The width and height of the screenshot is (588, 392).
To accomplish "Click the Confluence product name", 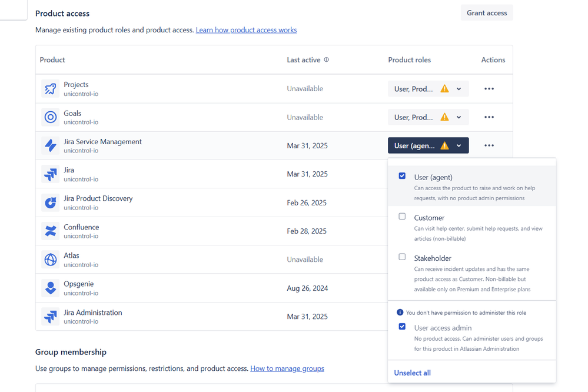I will 81,227.
